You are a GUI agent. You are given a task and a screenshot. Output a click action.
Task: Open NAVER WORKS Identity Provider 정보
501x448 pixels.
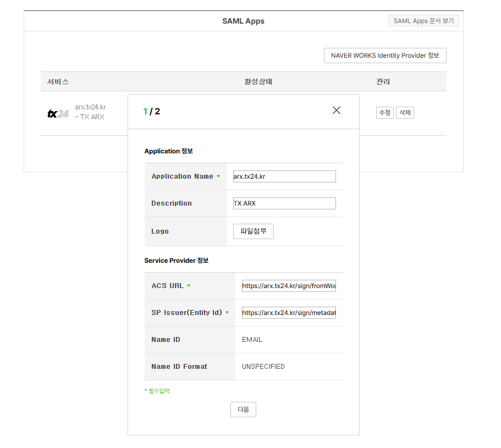[385, 56]
